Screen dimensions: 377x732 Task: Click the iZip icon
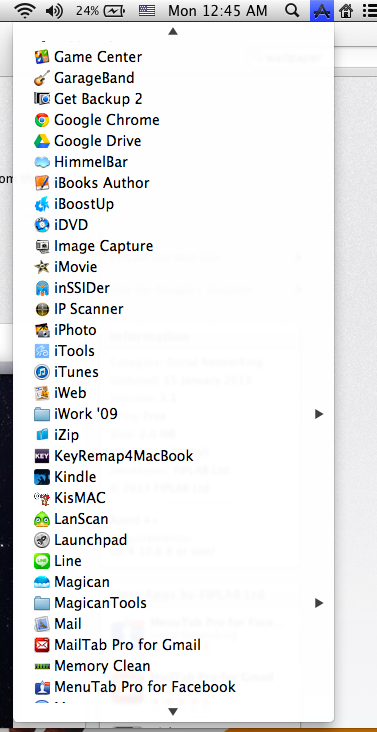tap(42, 435)
